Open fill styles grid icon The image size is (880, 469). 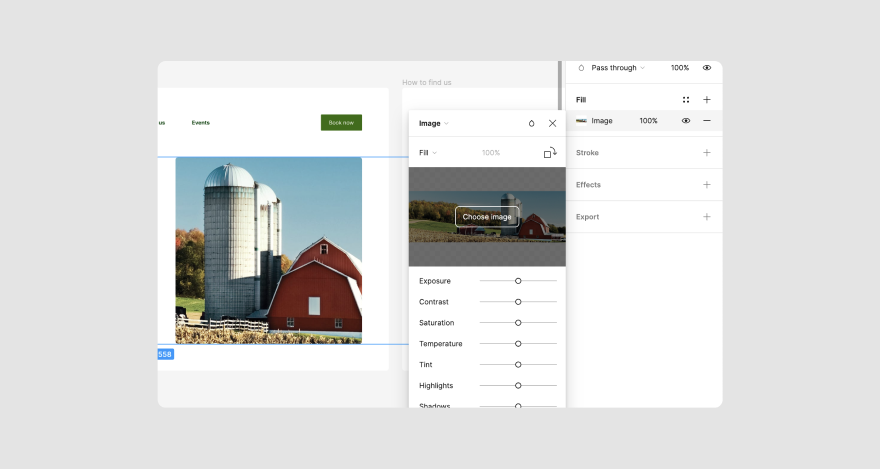(686, 100)
